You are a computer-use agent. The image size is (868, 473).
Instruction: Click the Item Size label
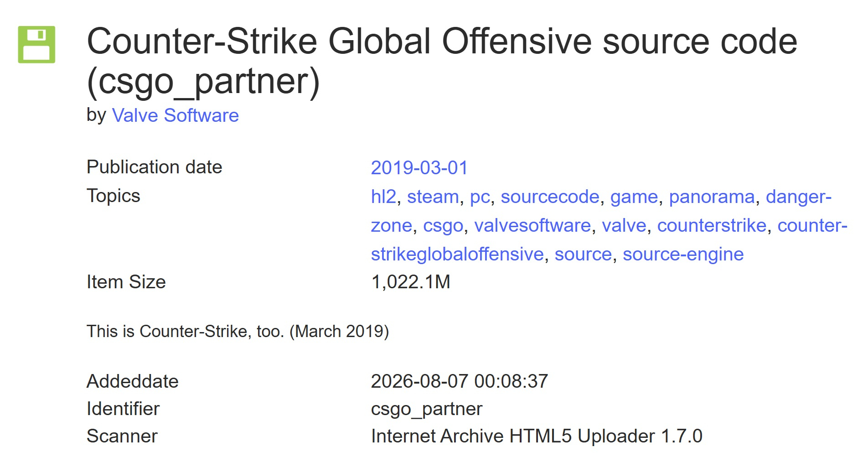coord(126,282)
